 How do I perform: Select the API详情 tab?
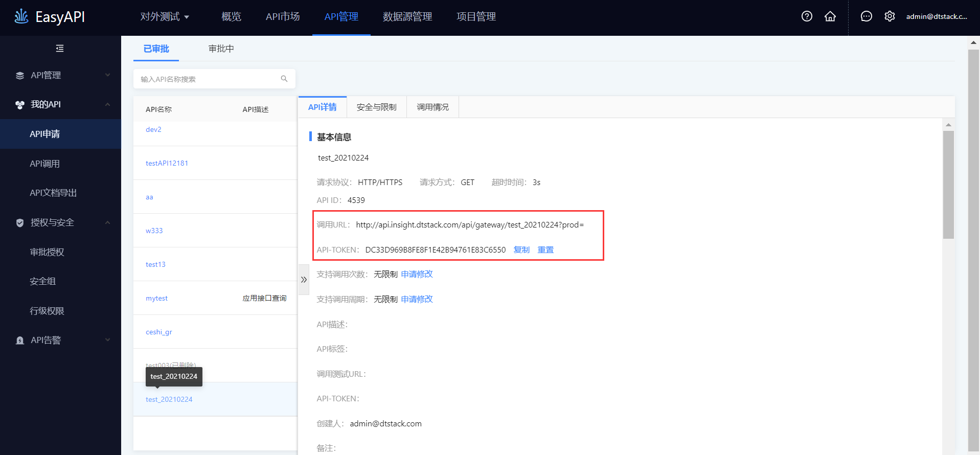coord(323,107)
